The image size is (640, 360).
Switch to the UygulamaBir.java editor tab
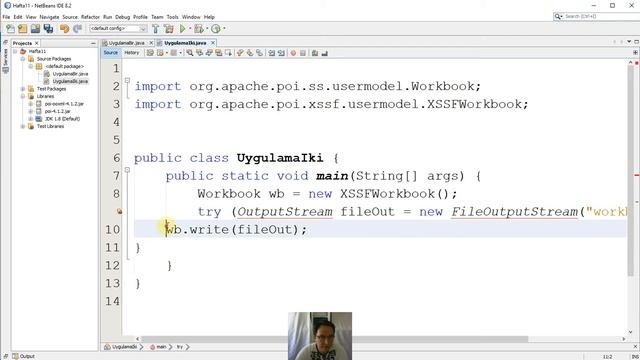click(x=126, y=43)
